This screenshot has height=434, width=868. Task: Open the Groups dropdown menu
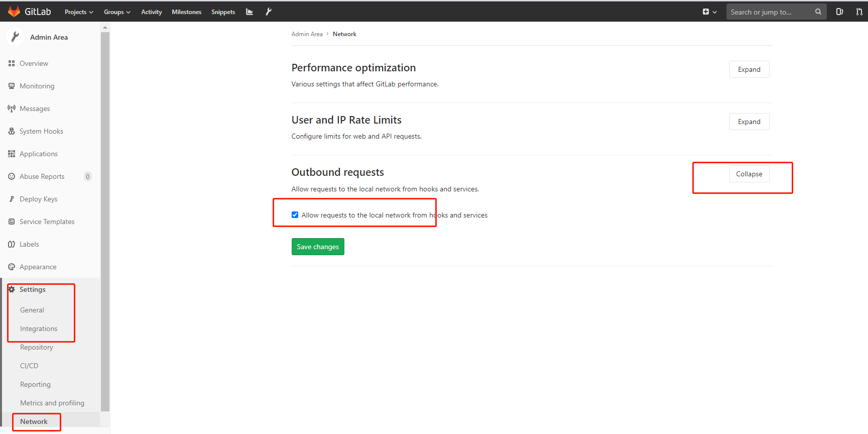click(117, 12)
